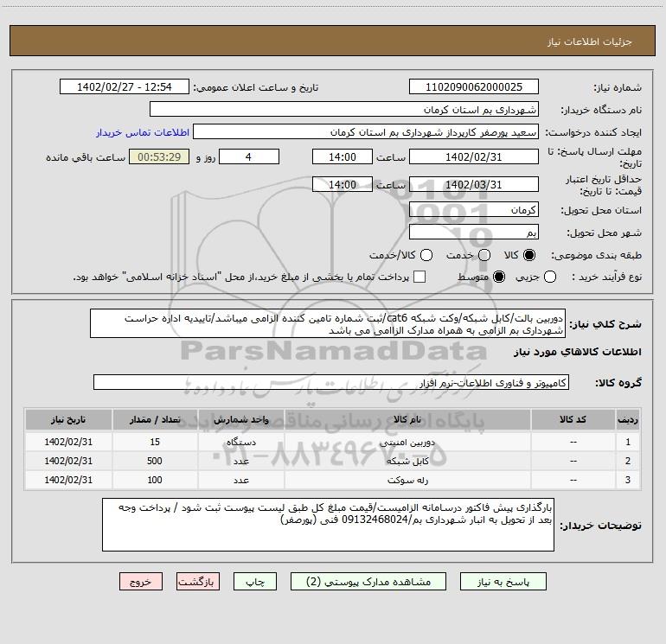Click the buyer notes text area

tap(329, 525)
